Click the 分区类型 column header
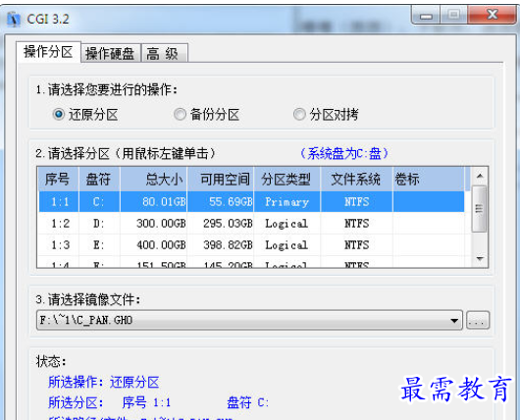The height and width of the screenshot is (420, 520). (x=286, y=180)
